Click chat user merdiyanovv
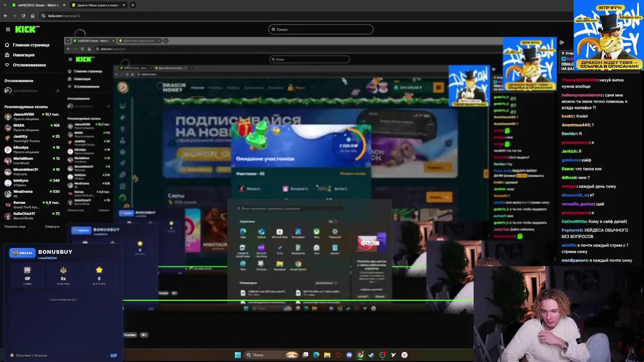Image resolution: width=644 pixels, height=362 pixels. tap(575, 260)
